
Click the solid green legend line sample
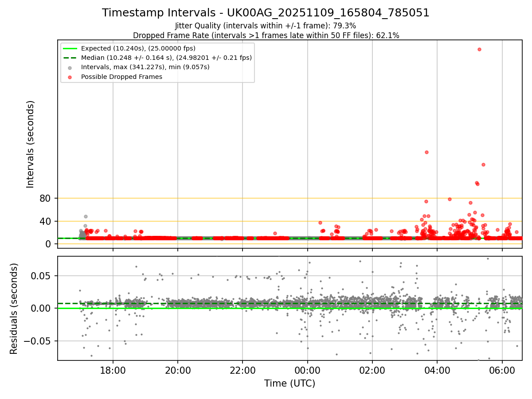pos(70,48)
